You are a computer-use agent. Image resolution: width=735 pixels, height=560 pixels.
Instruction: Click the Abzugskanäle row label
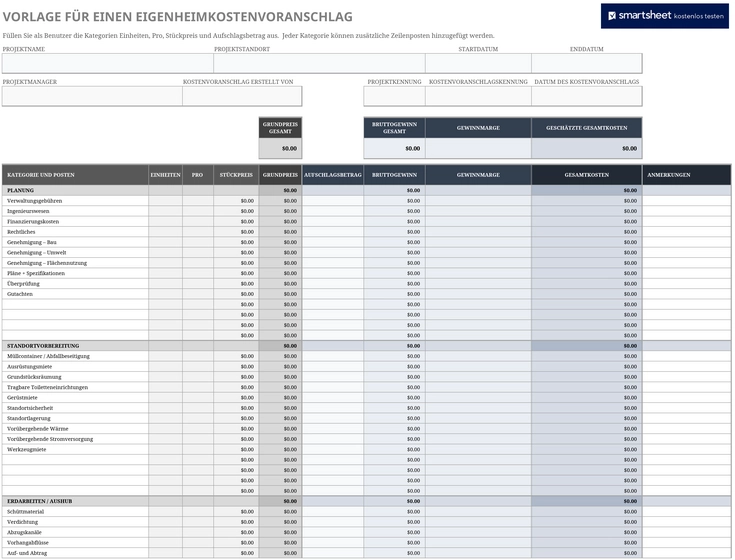[x=24, y=532]
